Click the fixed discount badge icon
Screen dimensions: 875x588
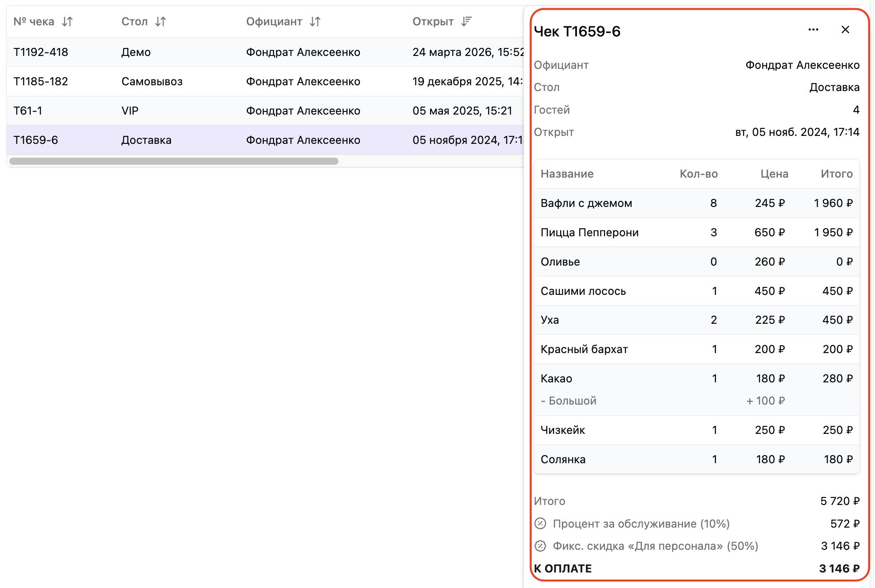coord(540,546)
